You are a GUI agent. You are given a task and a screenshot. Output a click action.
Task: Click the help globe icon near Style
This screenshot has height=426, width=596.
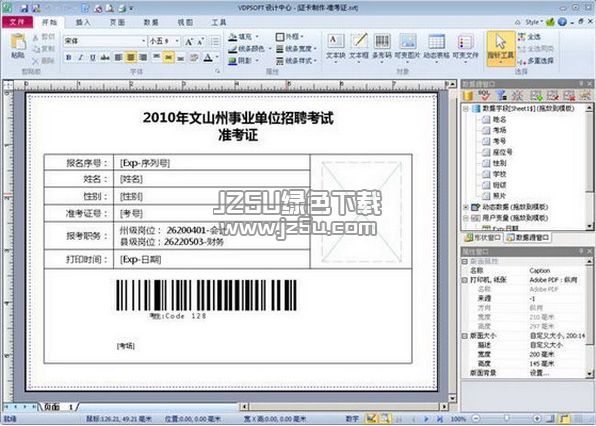(x=562, y=22)
